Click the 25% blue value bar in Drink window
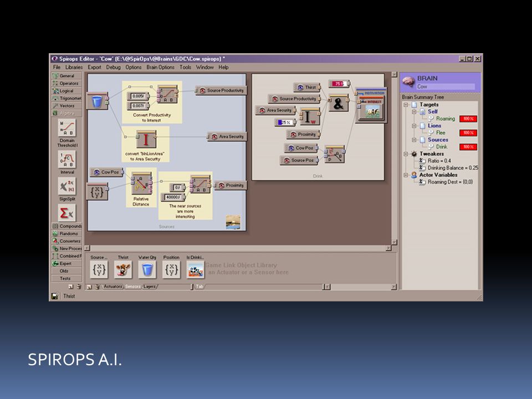This screenshot has height=399, width=532. pyautogui.click(x=284, y=122)
